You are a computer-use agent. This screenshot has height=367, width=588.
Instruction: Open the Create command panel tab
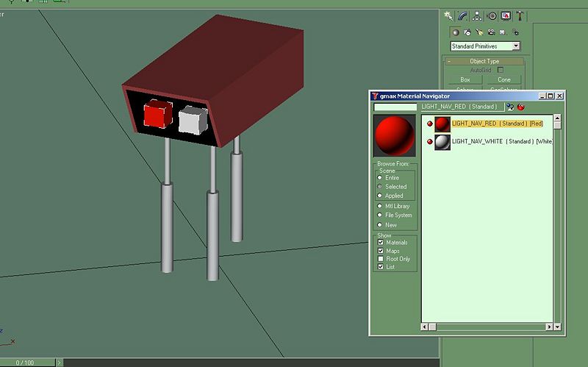pos(448,15)
